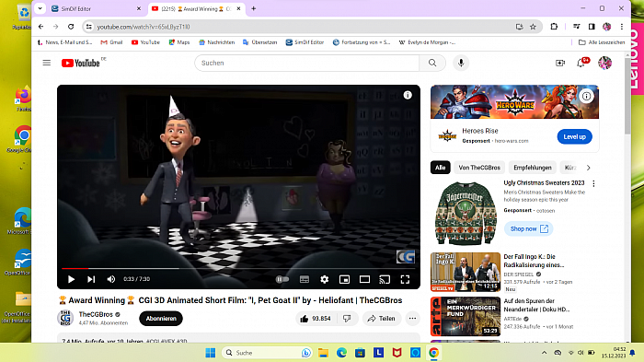Select the Alle filter chip

click(441, 168)
